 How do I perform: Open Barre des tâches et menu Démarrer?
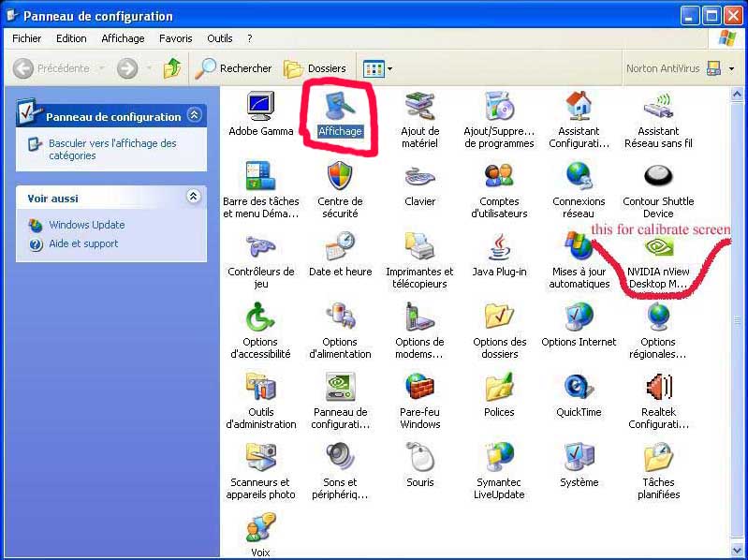click(260, 190)
